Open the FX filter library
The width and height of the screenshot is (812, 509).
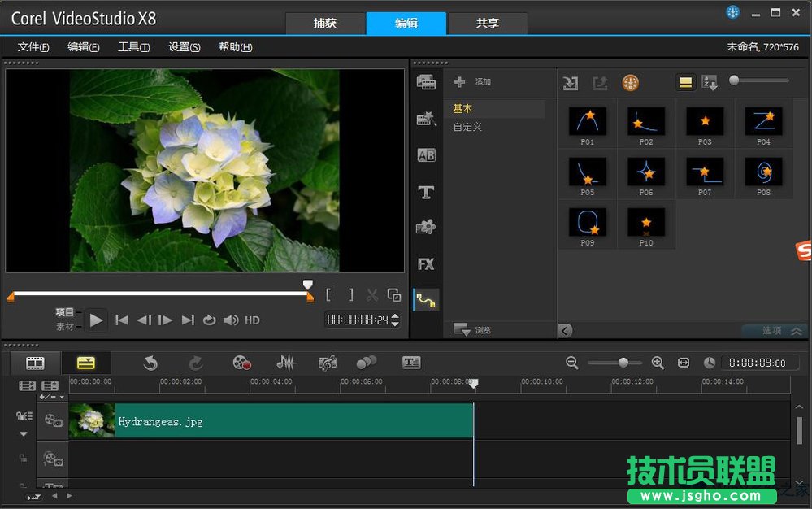[x=426, y=264]
